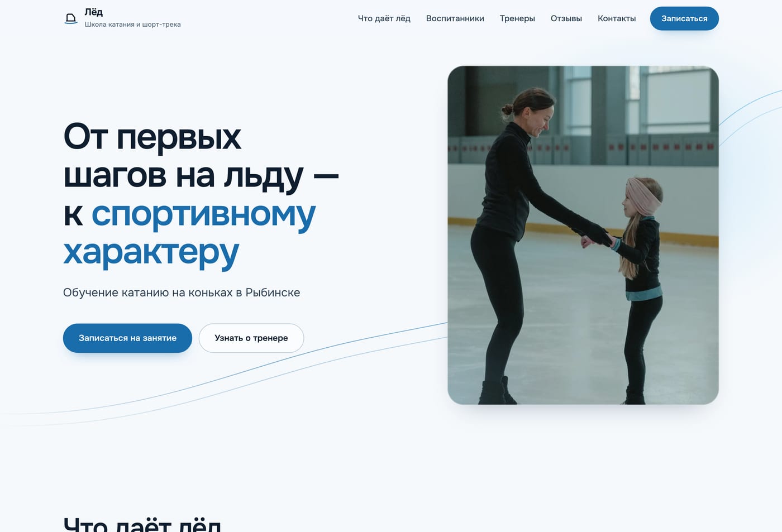The height and width of the screenshot is (532, 782).
Task: Click the Записаться на занятие button
Action: coord(127,338)
